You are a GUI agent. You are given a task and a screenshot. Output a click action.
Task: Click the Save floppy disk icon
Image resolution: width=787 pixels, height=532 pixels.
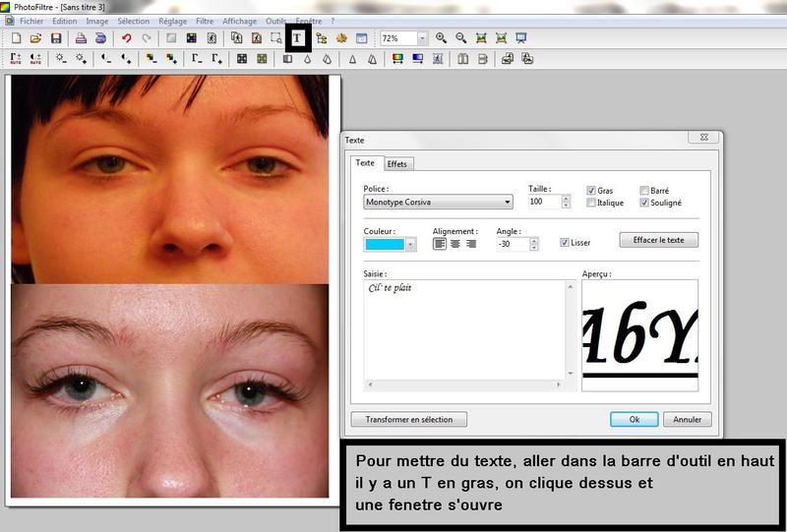tap(56, 38)
